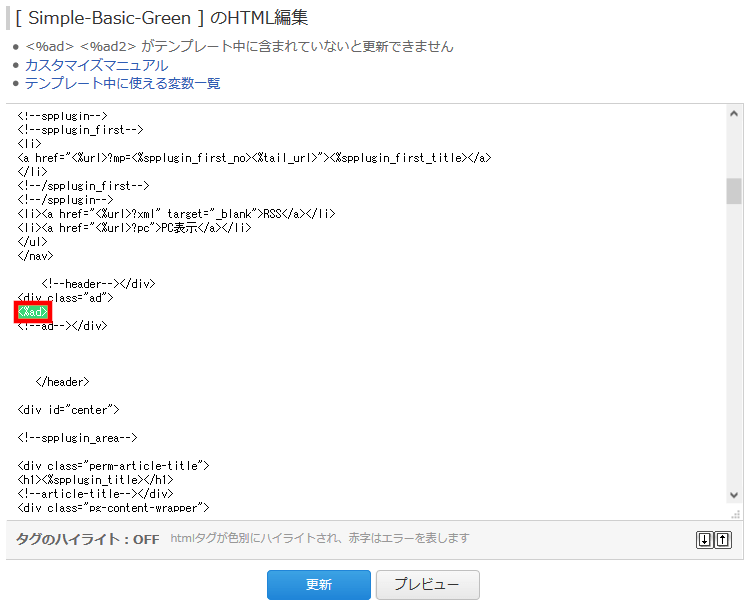Viewport: 749px width, 605px height.
Task: Click the shrink-editor down-arrow icon
Action: coord(705,540)
